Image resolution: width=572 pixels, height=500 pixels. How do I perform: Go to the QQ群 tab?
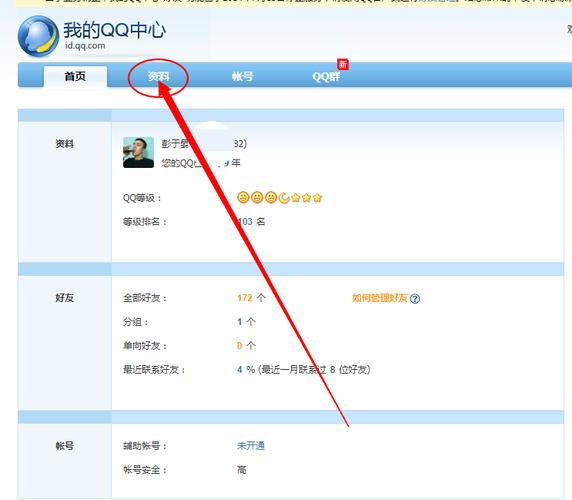[326, 77]
